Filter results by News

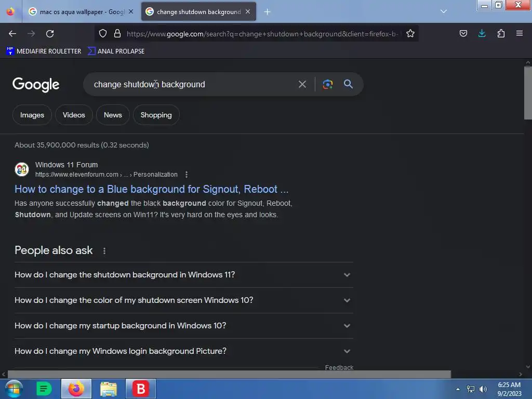tap(113, 115)
